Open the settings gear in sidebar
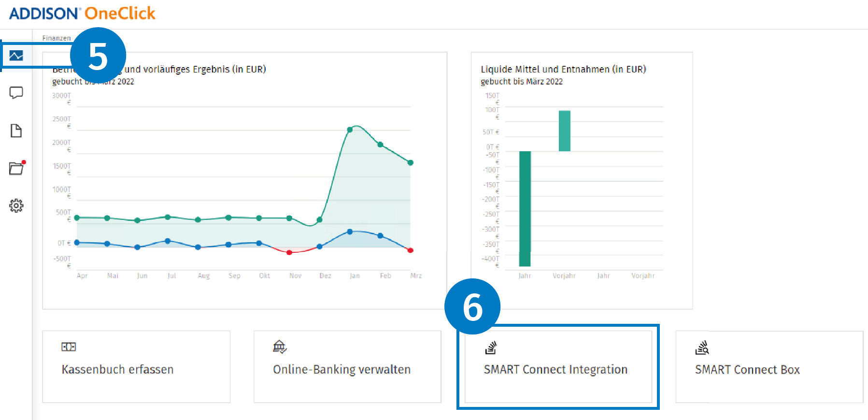This screenshot has width=868, height=420. click(16, 205)
